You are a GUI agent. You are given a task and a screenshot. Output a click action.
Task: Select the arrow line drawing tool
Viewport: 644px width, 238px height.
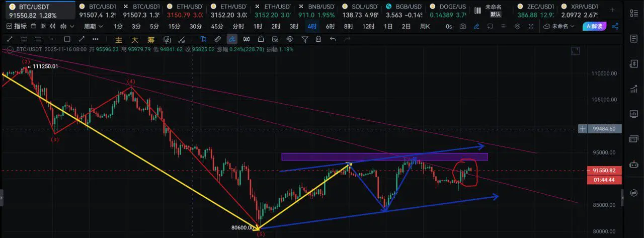tap(82, 39)
